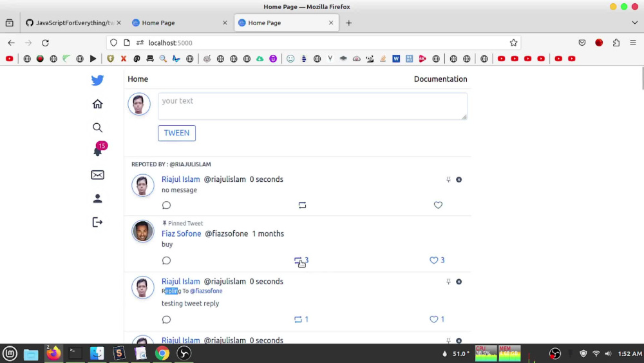
Task: Open the first YouTube bookmark
Action: 10,59
